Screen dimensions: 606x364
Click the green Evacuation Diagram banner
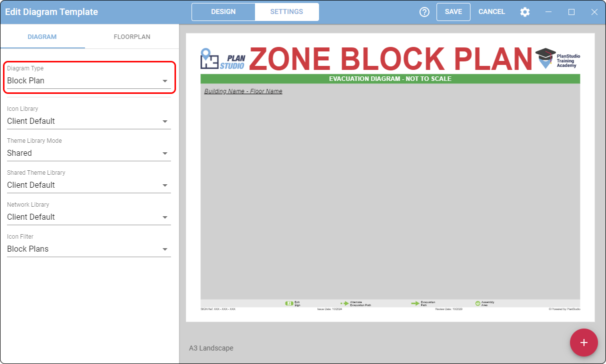coord(390,79)
